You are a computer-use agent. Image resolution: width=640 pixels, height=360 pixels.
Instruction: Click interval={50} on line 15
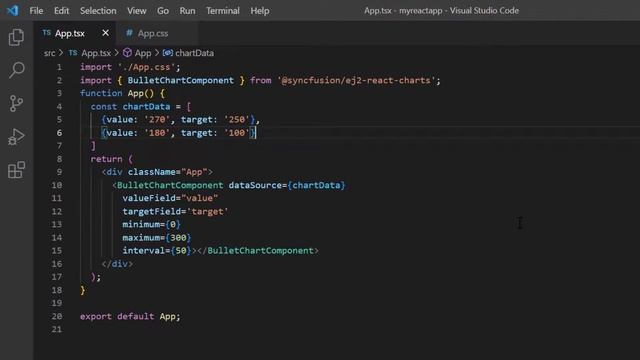click(x=157, y=251)
